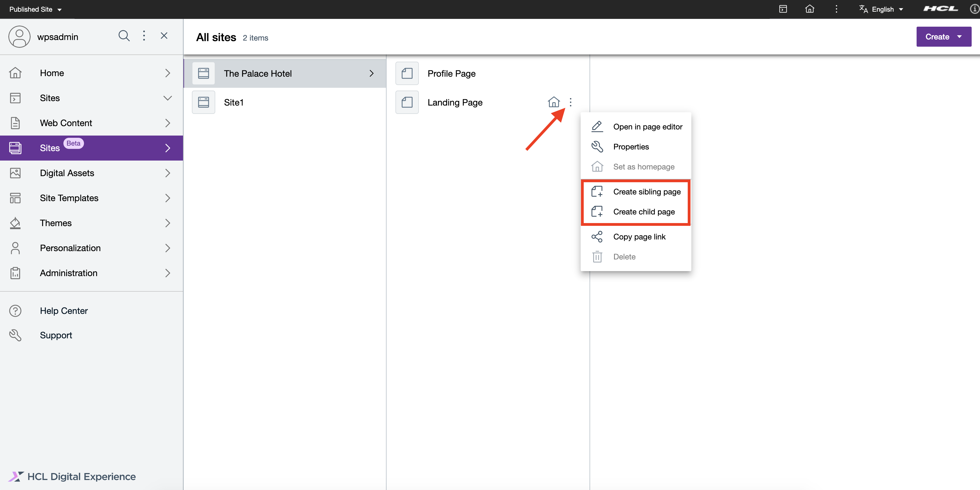Select the Personalization sidebar icon
Screen dimensions: 980x490
tap(15, 248)
